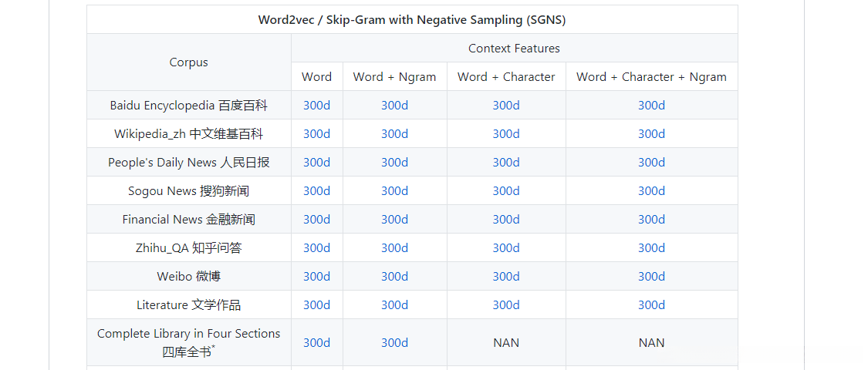Image resolution: width=868 pixels, height=370 pixels.
Task: Click Wikipedia_zh 中文维基百科 corpus name
Action: pos(189,134)
